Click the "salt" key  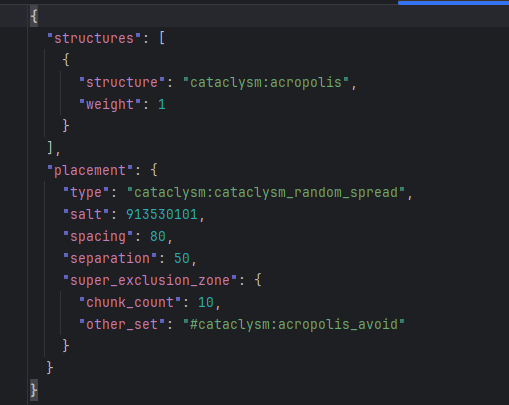86,214
